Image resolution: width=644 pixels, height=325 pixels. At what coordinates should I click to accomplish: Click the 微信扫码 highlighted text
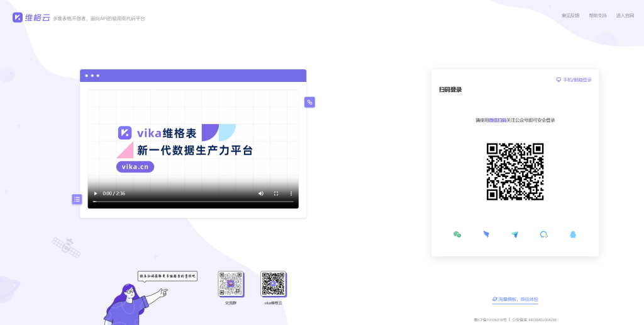point(497,120)
